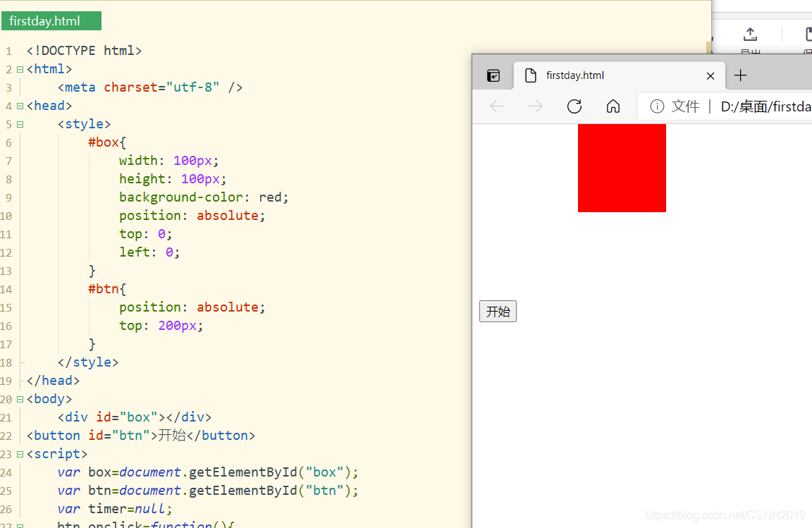Viewport: 812px width, 528px height.
Task: Click line number 9 in the gutter
Action: tap(8, 198)
